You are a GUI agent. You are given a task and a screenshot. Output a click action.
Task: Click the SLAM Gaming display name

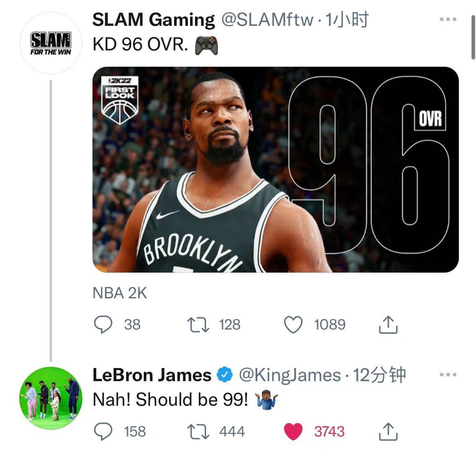154,20
